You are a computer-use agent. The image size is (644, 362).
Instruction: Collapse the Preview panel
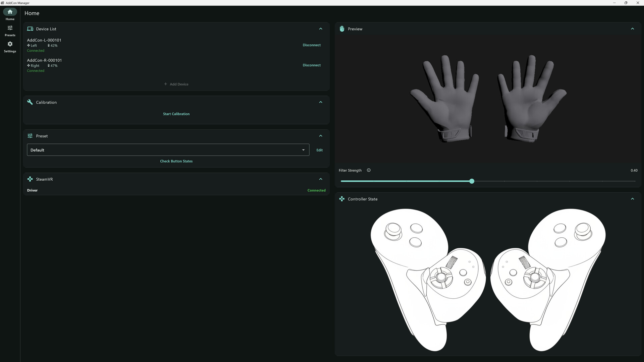(632, 29)
